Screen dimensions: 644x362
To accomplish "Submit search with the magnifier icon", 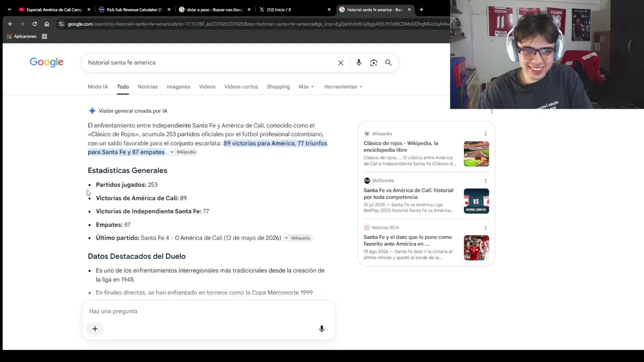I will (388, 62).
